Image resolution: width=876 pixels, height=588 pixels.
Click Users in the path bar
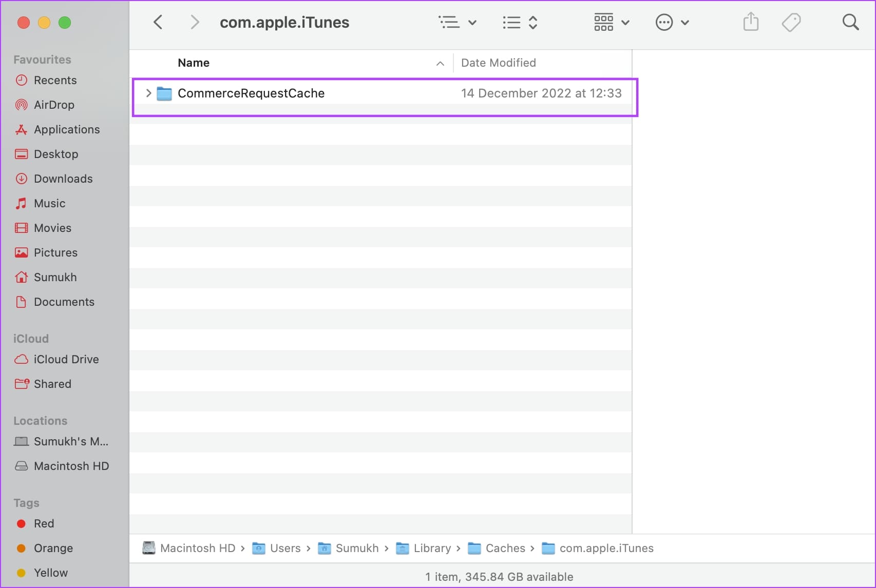click(x=285, y=548)
